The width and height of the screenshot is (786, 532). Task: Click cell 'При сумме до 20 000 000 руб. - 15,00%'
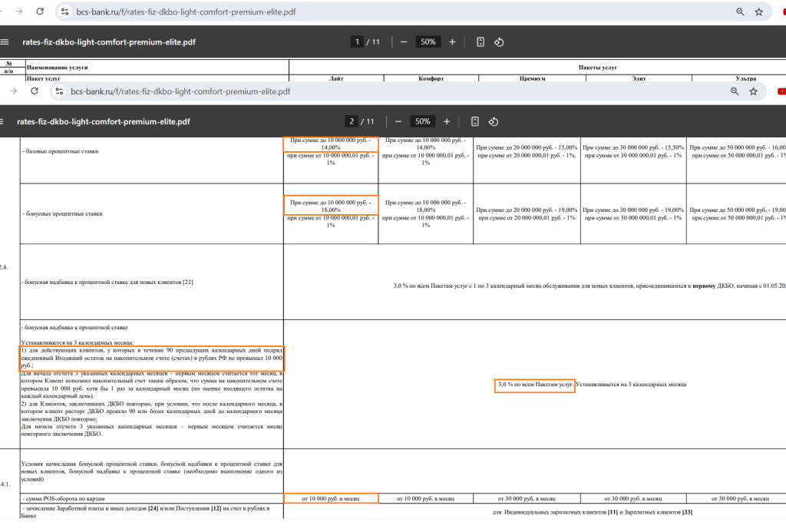(x=527, y=147)
